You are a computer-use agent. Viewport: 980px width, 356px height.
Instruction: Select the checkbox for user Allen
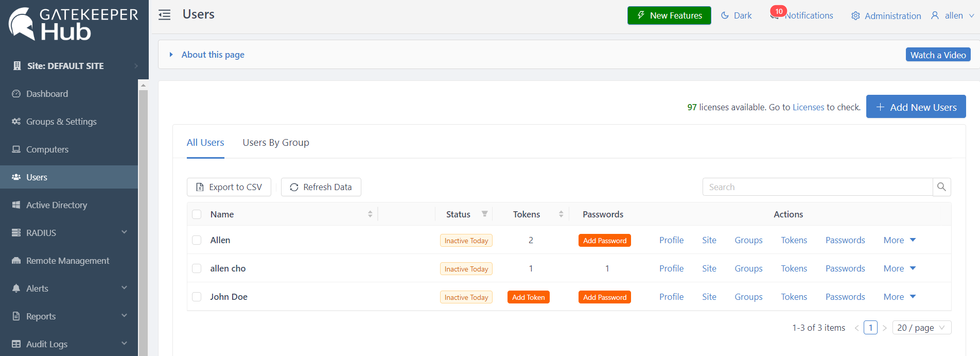point(197,240)
